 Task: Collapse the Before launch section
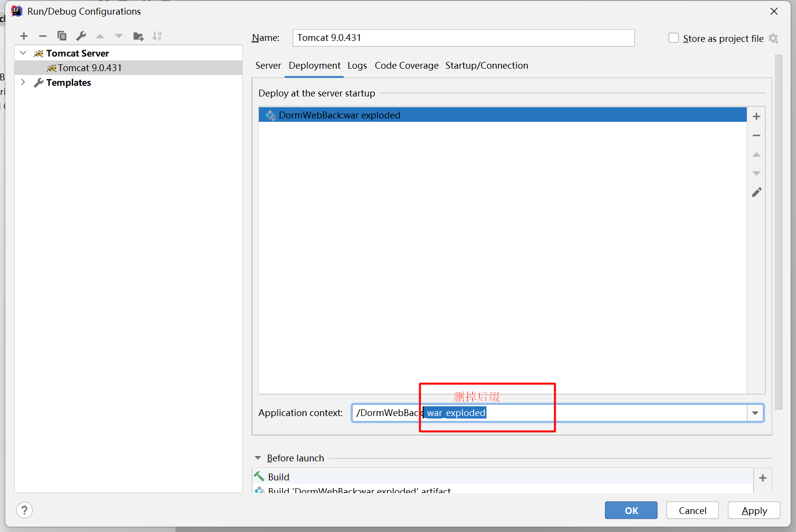point(258,458)
